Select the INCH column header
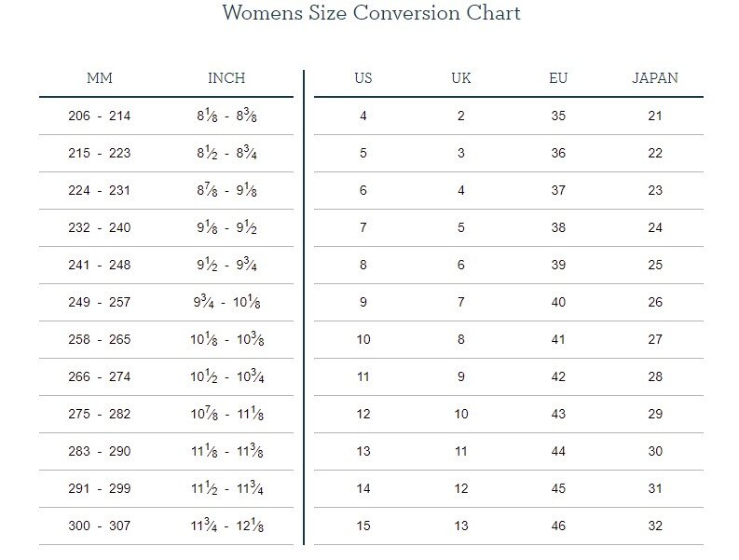This screenshot has width=739, height=560. (x=226, y=78)
